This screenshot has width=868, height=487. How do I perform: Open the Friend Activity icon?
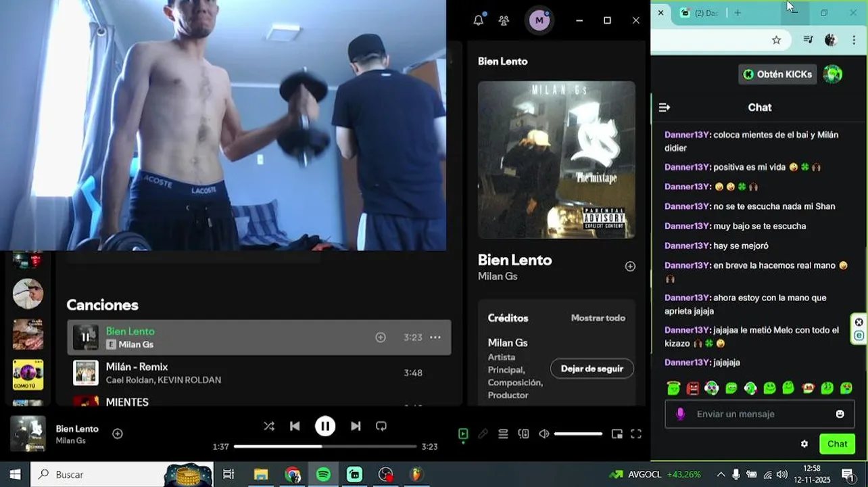coord(504,20)
